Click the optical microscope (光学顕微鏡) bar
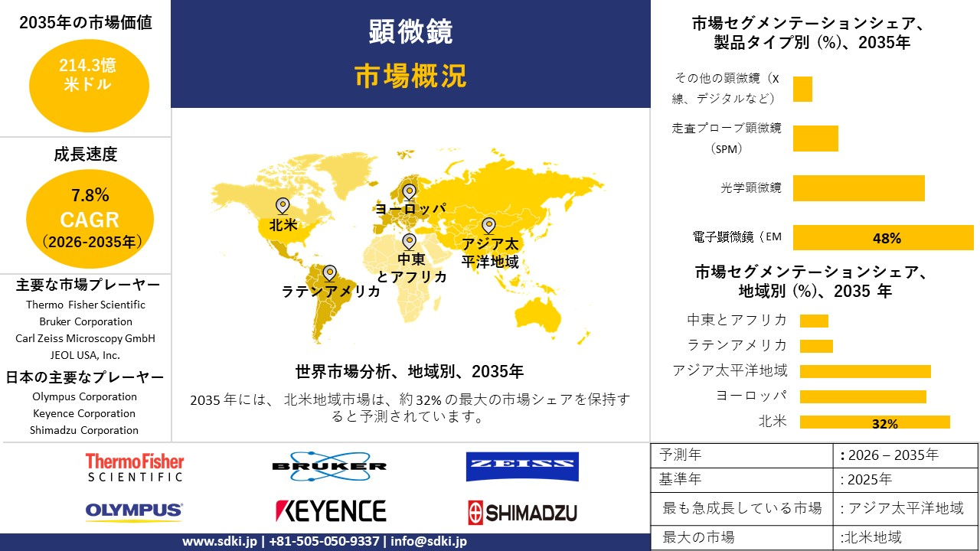This screenshot has height=551, width=980. coord(858,188)
